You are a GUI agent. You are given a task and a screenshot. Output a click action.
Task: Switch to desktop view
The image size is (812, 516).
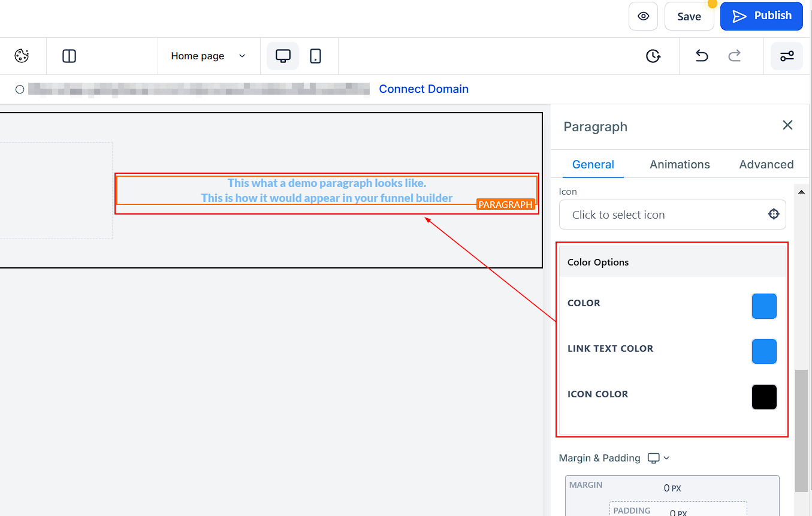point(283,56)
